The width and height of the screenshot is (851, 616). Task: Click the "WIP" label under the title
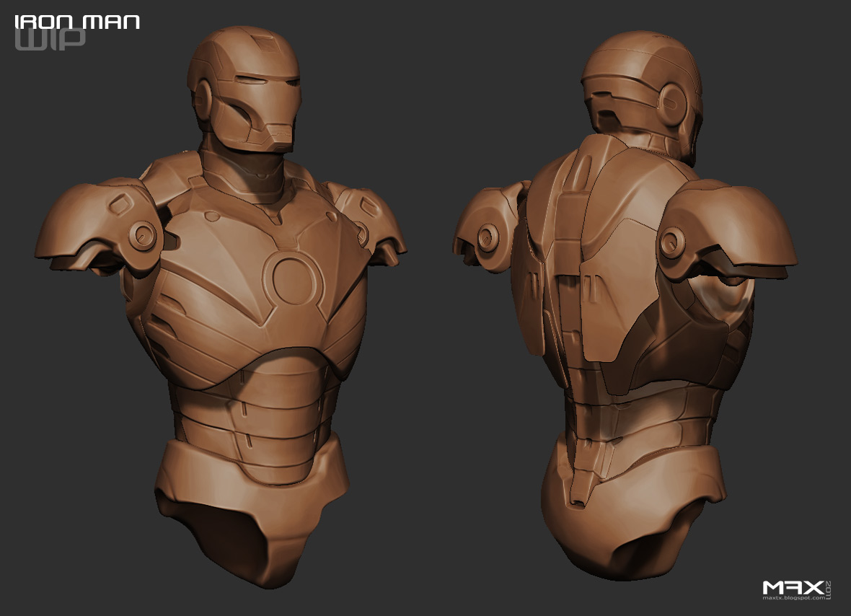click(x=50, y=39)
